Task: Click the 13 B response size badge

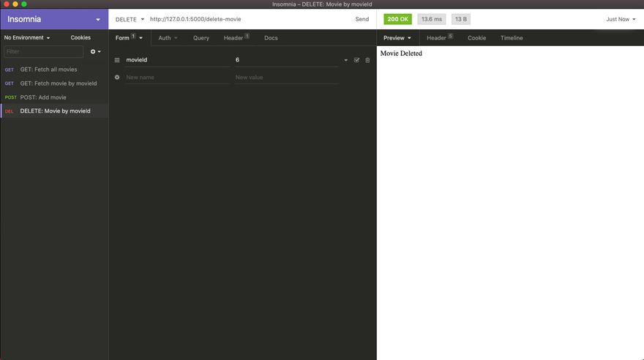Action: click(461, 19)
